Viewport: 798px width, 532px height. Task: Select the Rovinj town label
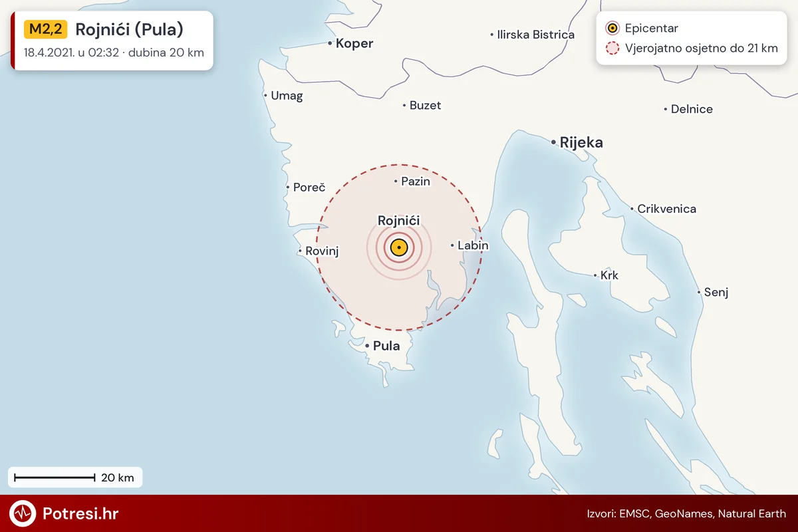point(322,251)
